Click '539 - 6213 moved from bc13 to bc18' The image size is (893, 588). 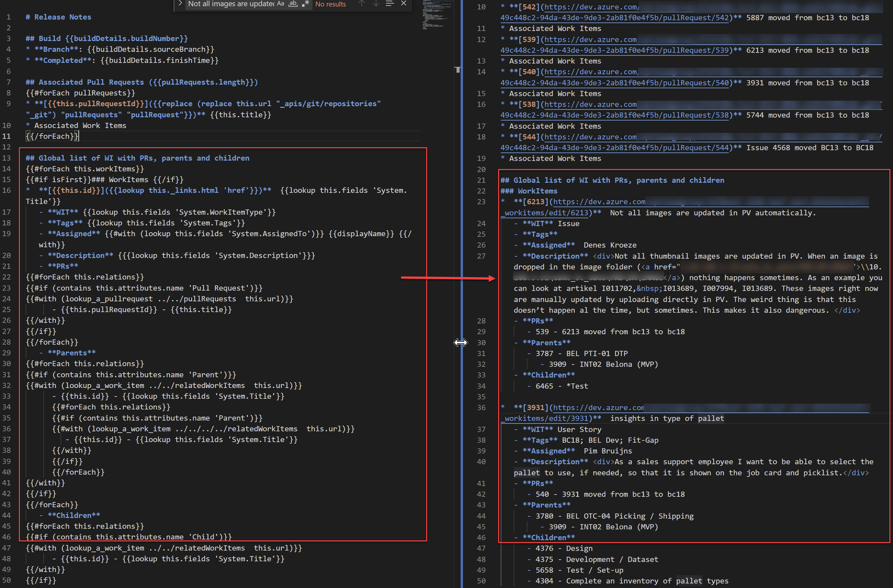coord(606,332)
